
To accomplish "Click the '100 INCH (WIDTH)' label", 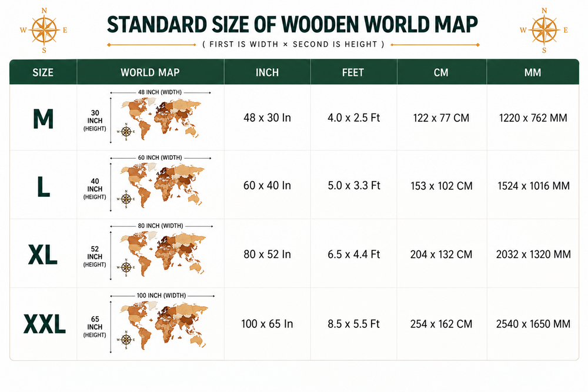I will point(161,296).
